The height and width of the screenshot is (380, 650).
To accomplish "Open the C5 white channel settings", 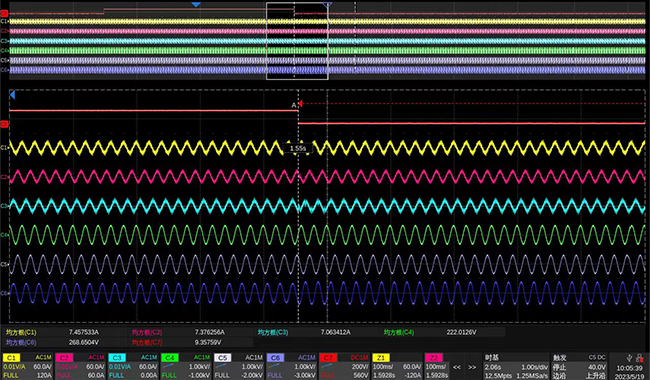I will click(239, 366).
